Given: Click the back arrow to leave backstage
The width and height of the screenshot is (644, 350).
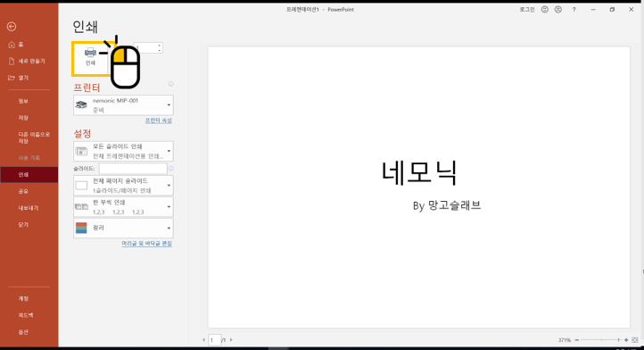Looking at the screenshot, I should click(x=12, y=27).
